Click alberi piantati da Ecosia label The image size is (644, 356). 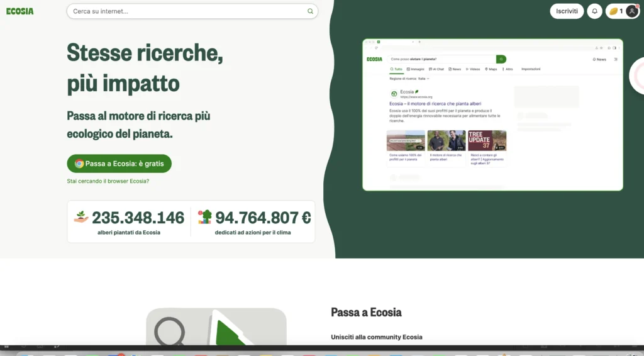[x=128, y=232]
